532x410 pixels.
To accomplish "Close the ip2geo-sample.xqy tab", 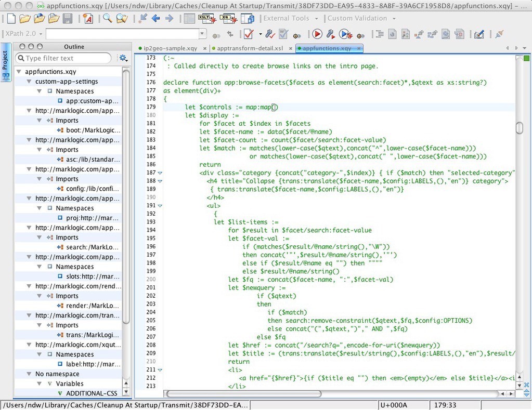I will (205, 48).
